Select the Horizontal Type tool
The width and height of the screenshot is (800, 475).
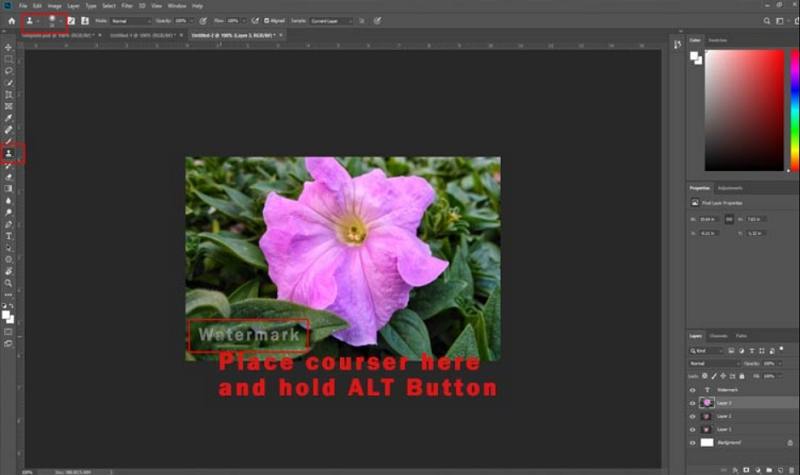click(x=9, y=235)
